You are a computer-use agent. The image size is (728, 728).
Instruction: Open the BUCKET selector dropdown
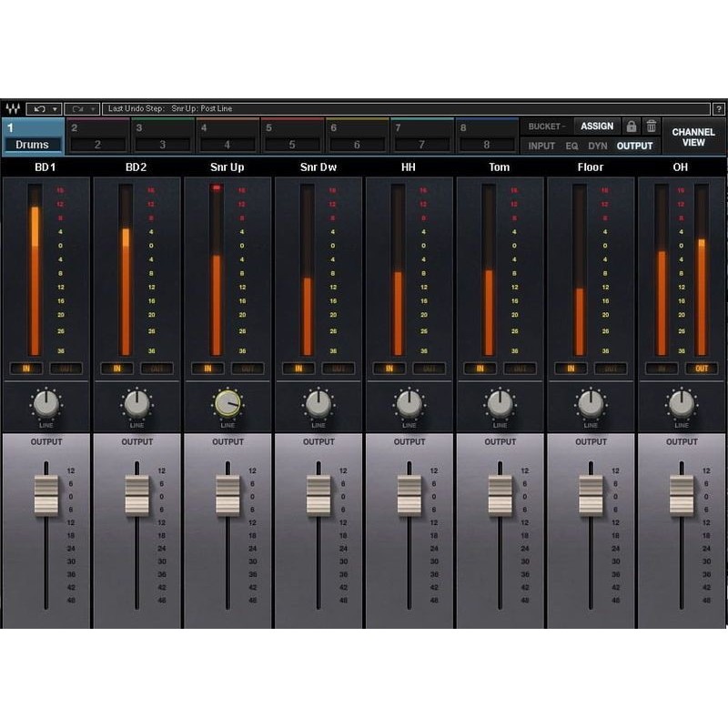(544, 126)
